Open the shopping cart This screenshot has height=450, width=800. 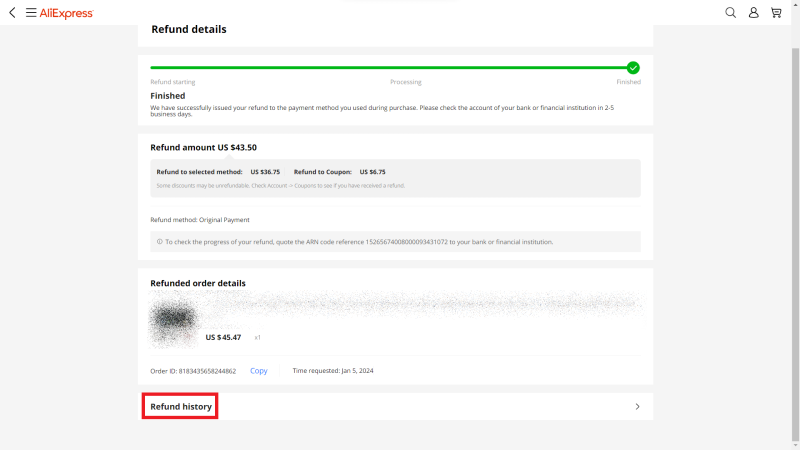(776, 13)
